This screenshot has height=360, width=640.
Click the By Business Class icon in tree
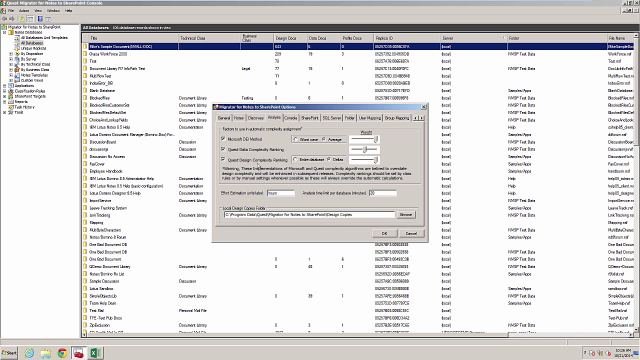tap(17, 70)
